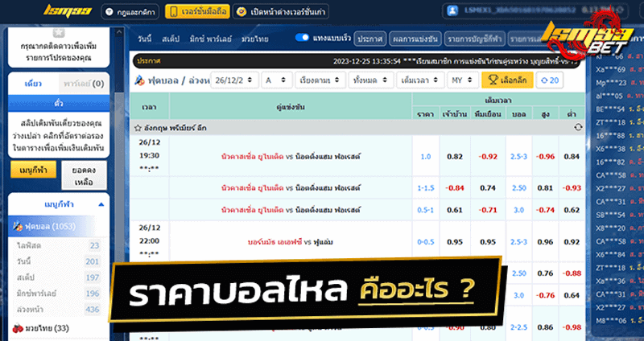
Task: Select the พาร์เลย์ (0) bet slip tab
Action: [84, 84]
